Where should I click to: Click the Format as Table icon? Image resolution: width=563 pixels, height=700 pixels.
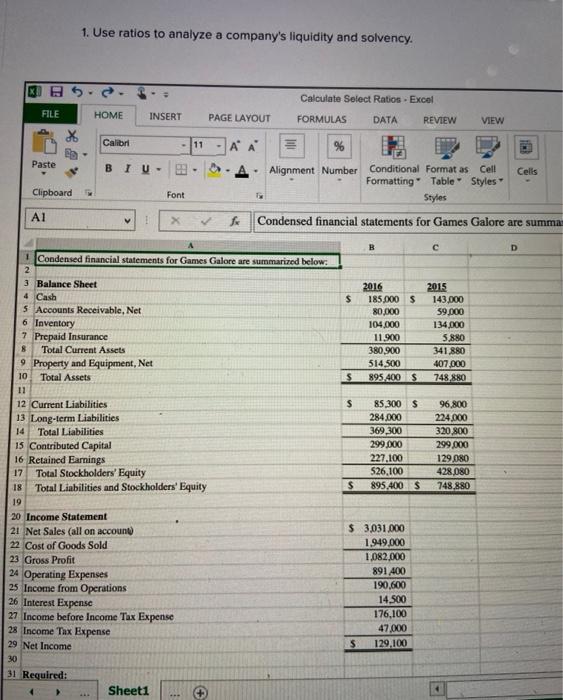446,148
